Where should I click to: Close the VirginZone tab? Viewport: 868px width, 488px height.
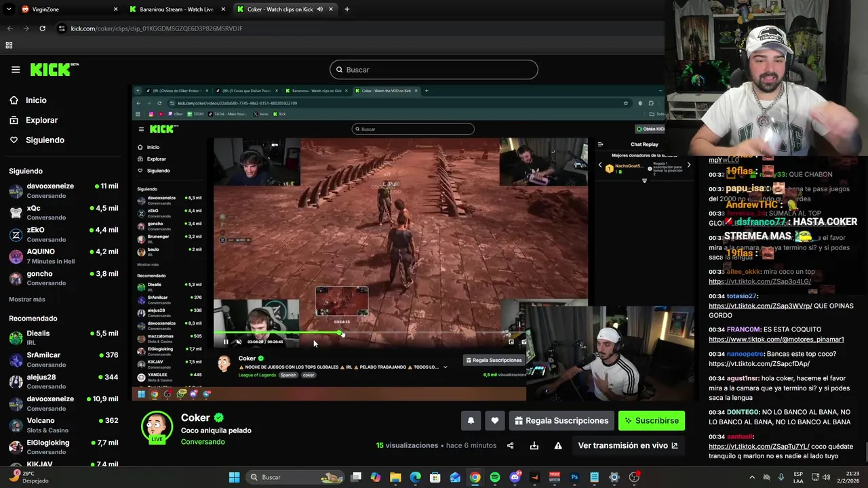[x=115, y=9]
